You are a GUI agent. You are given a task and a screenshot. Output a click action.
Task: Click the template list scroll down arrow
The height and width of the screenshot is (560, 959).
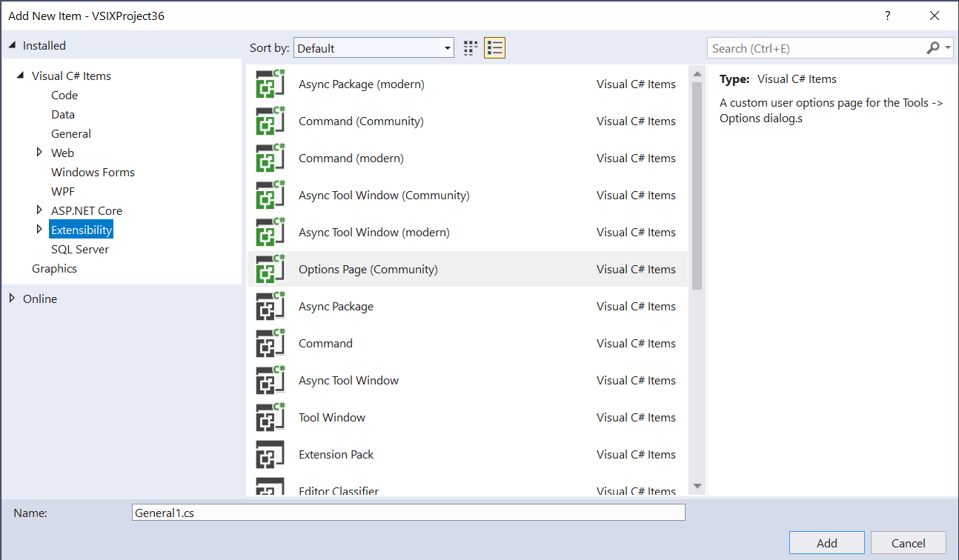(697, 487)
